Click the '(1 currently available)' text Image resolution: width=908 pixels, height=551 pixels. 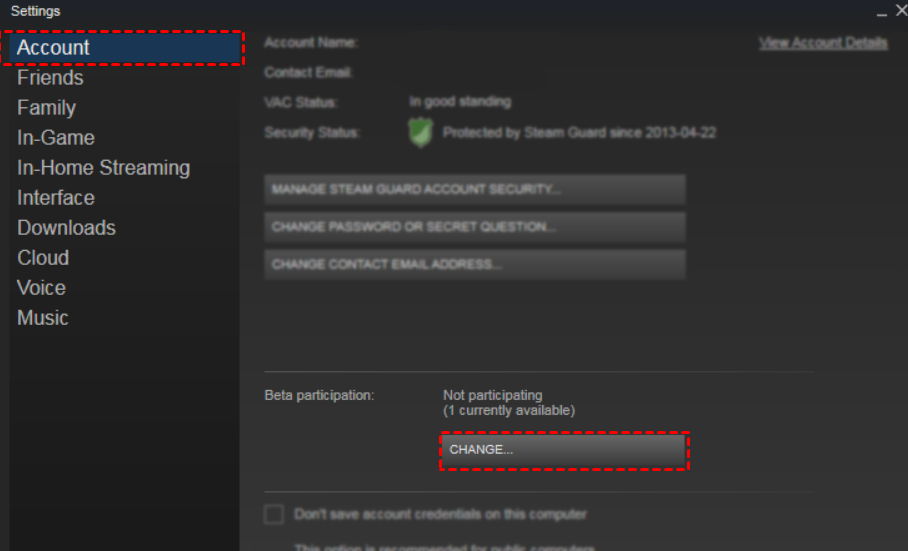509,410
